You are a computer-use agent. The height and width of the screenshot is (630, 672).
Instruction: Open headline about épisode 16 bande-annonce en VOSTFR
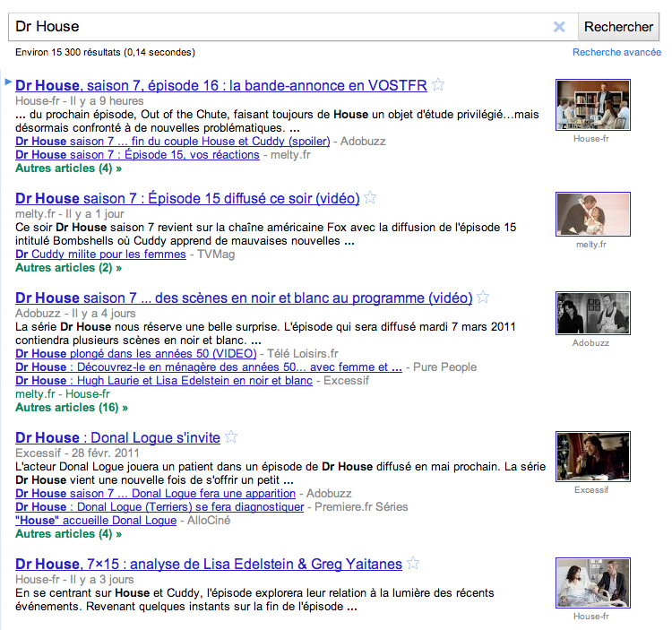221,85
